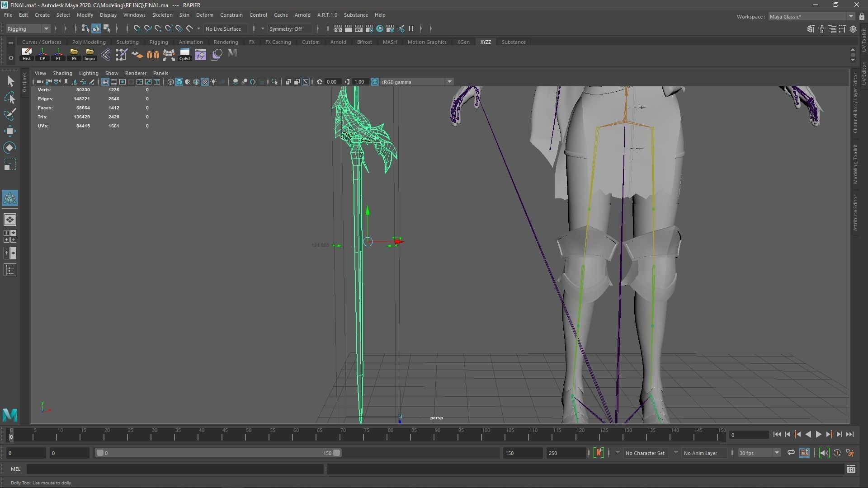Open Render Settings clapperboard icon
This screenshot has height=488, width=868.
coord(369,29)
